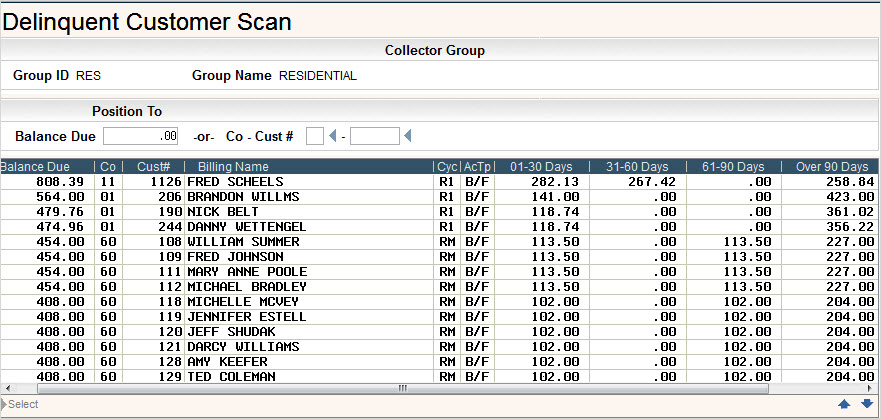Click the 01-30 Days column header

pyautogui.click(x=541, y=167)
